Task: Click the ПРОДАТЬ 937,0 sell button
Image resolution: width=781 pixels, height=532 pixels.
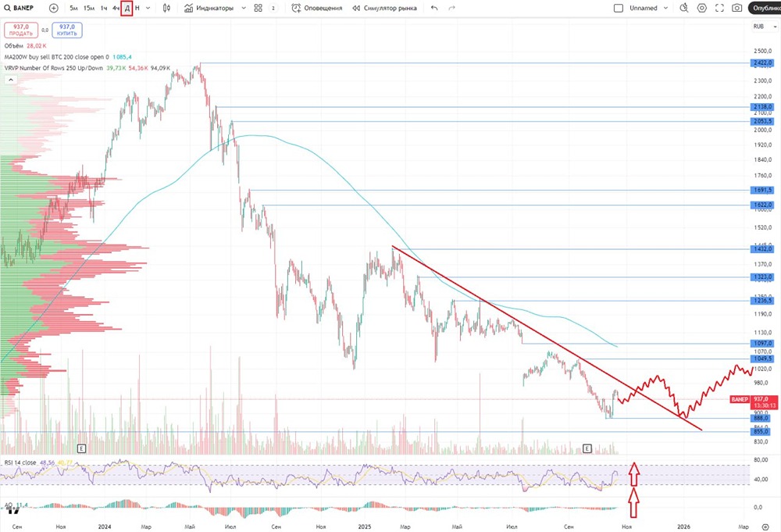Action: [21, 30]
